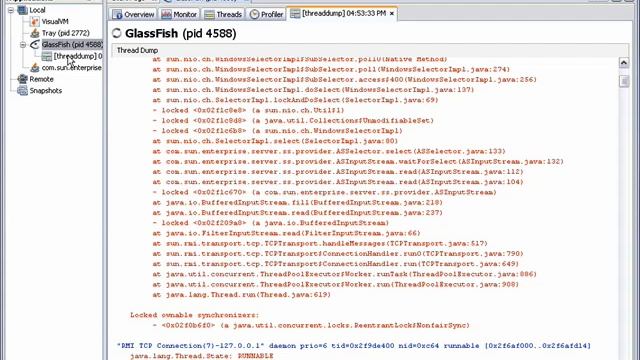
Task: Click the Profiler clock icon
Action: (x=254, y=14)
